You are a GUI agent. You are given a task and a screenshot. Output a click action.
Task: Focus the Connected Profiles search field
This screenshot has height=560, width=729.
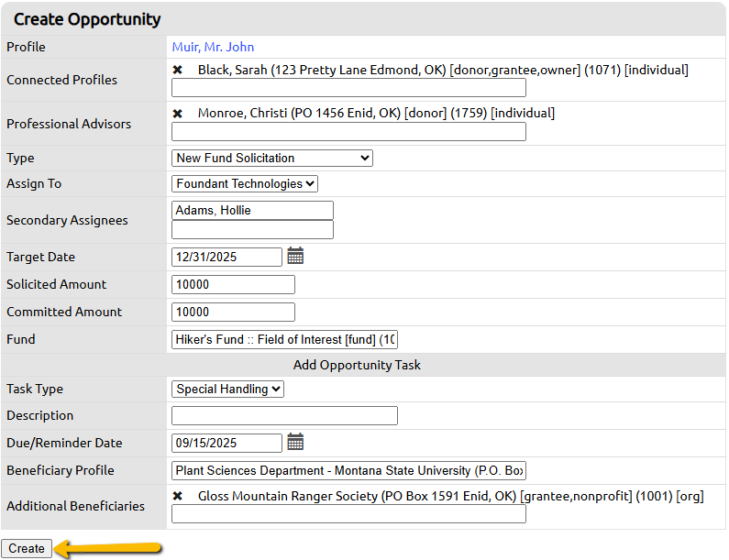point(348,87)
